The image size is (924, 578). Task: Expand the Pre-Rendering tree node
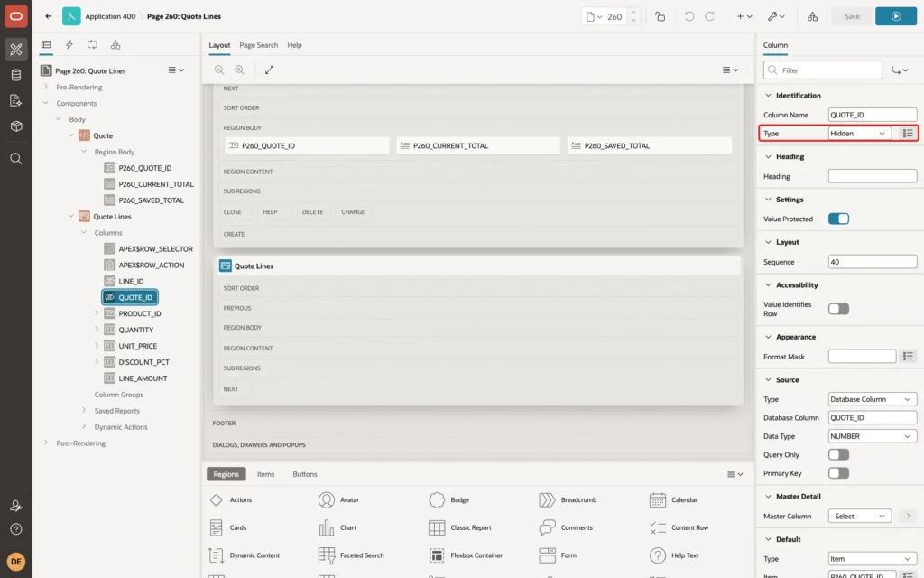point(46,87)
